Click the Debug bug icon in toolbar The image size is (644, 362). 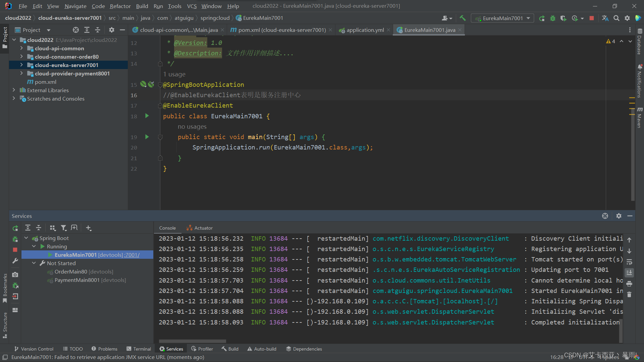tap(552, 18)
